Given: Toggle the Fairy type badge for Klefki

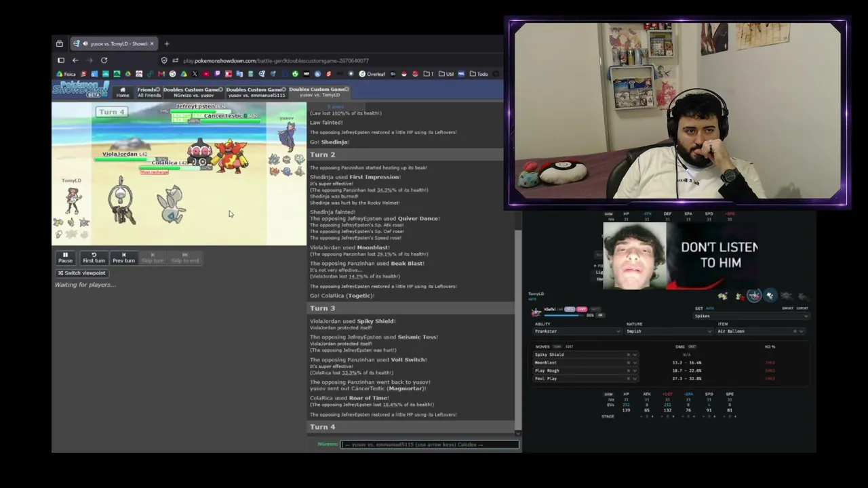Looking at the screenshot, I should point(581,309).
